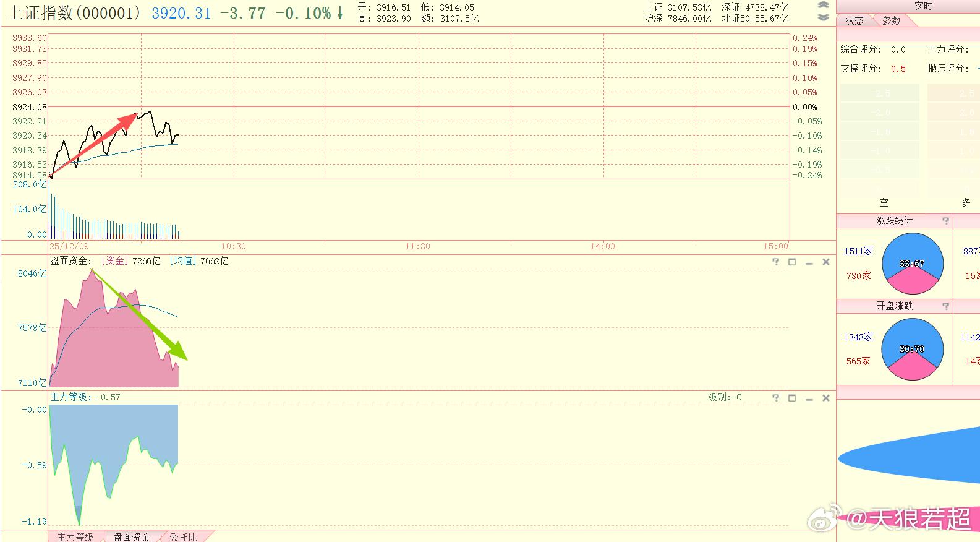Click the double up chevron beside the index header
This screenshot has width=980, height=542.
pyautogui.click(x=823, y=5)
